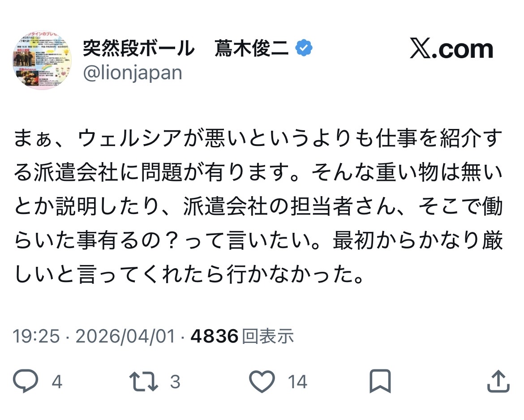Screen dimensions: 524x420
Task: Repost this tweet via the retweet icon
Action: [143, 381]
